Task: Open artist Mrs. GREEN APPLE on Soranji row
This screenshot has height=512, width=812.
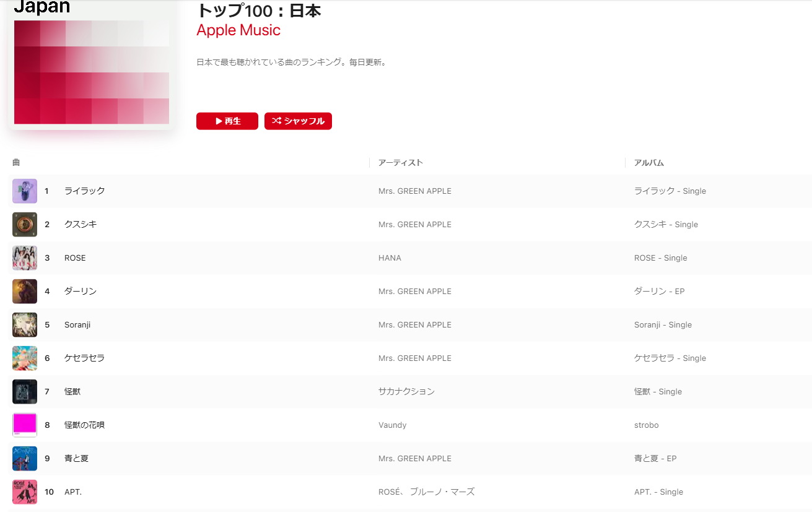Action: coord(415,325)
